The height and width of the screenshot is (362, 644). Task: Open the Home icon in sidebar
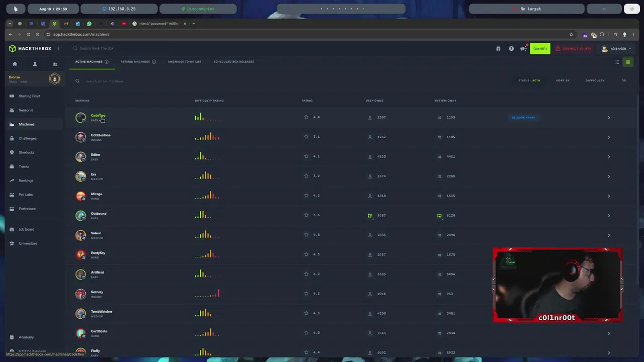15,64
